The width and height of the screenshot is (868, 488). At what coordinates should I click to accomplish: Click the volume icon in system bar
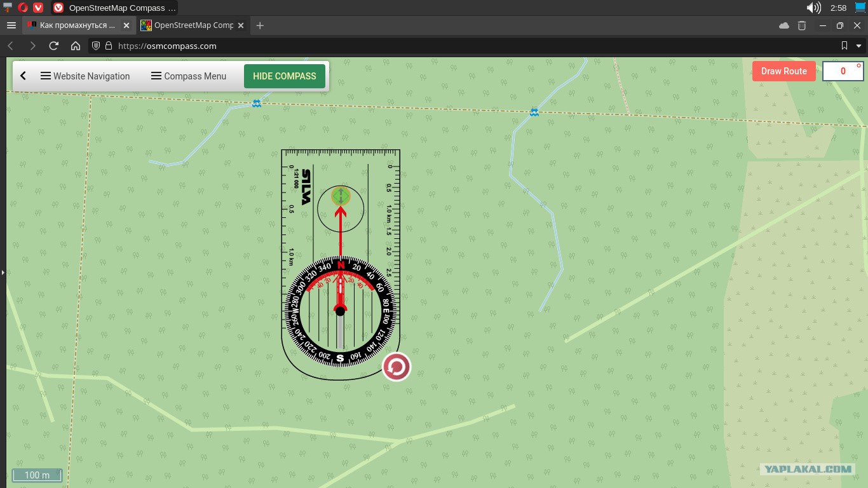[813, 8]
